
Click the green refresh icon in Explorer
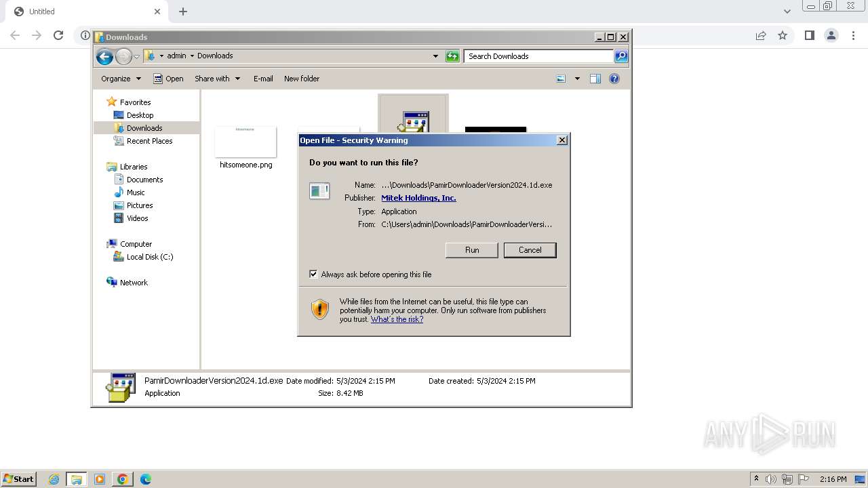452,56
